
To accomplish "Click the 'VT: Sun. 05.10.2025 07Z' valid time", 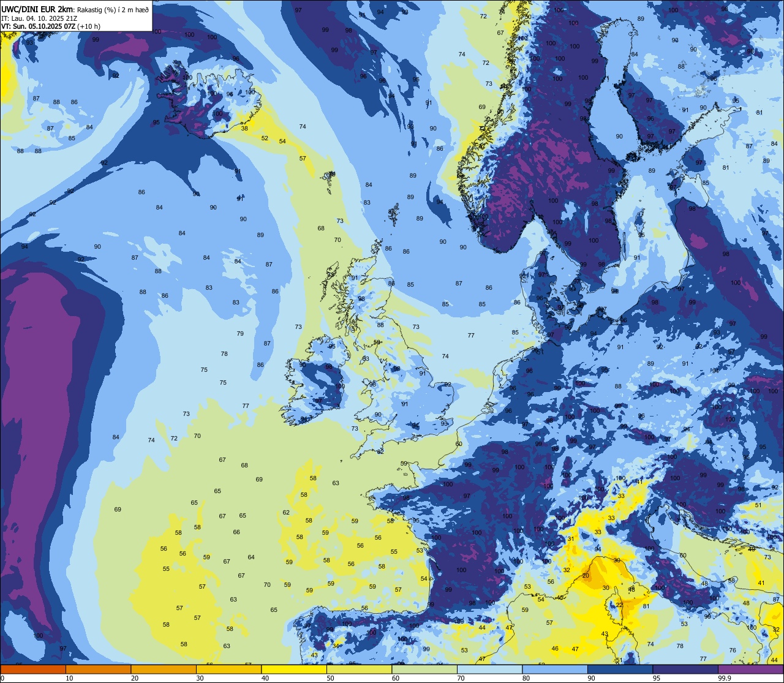I will 38,26.
